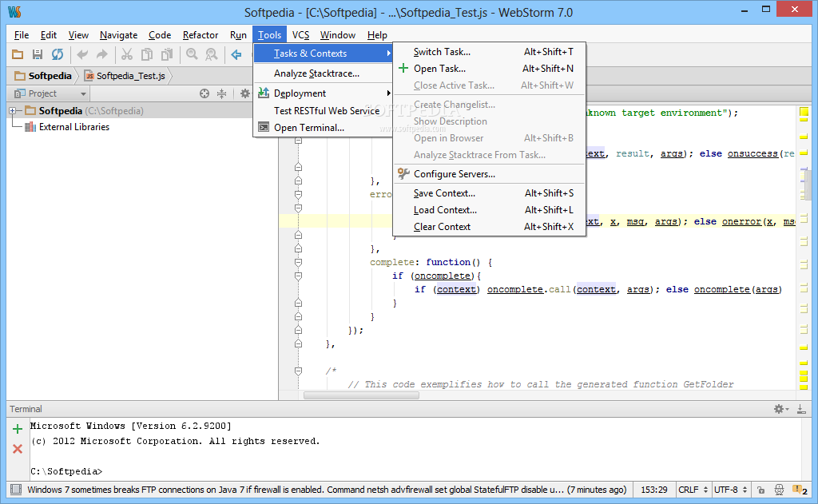Click Softpedia_Test.js breadcrumb
The width and height of the screenshot is (818, 504).
(125, 76)
